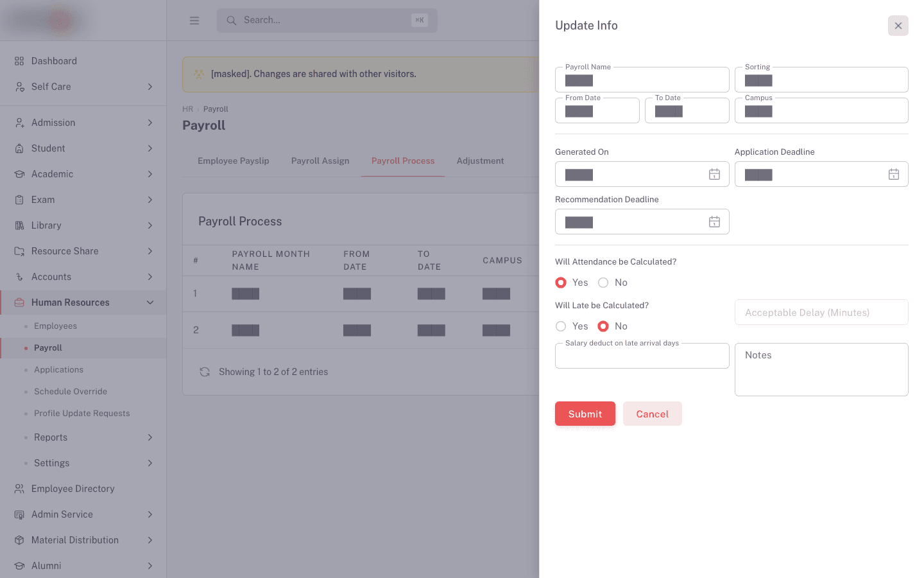The image size is (924, 578).
Task: Submit the Update Info form
Action: 585,414
